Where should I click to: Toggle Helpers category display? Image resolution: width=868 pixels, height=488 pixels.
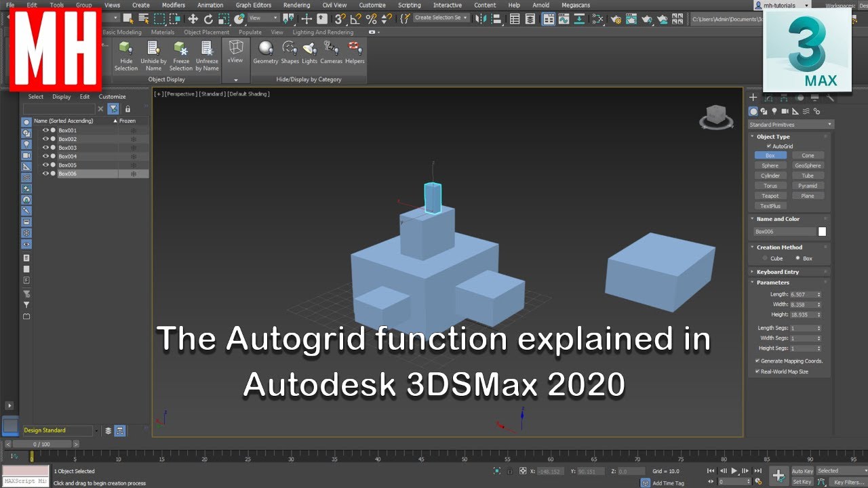pyautogui.click(x=355, y=52)
